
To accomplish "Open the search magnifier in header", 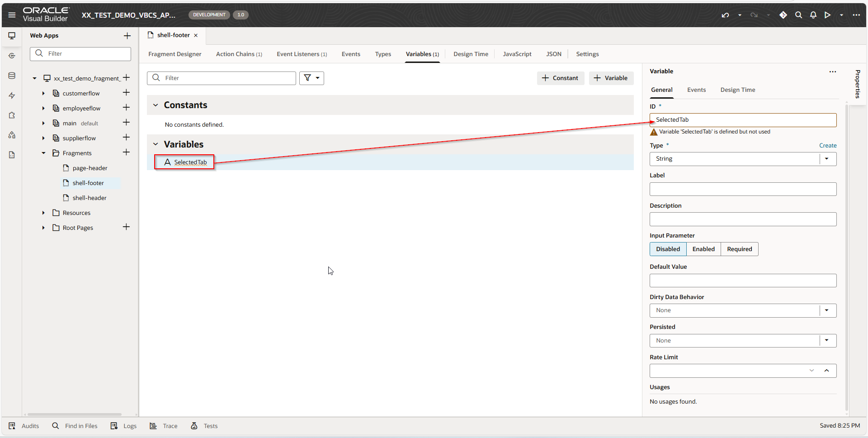I will 798,15.
